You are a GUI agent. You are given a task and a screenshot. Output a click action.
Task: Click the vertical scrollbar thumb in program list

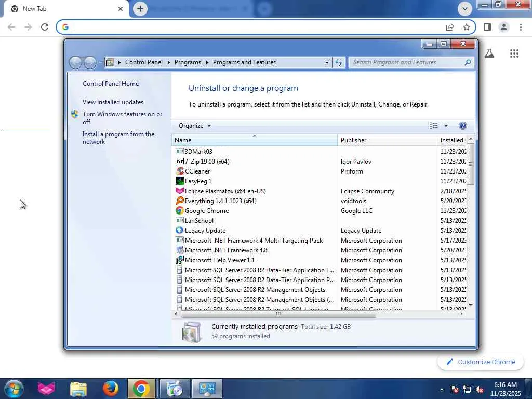[470, 164]
